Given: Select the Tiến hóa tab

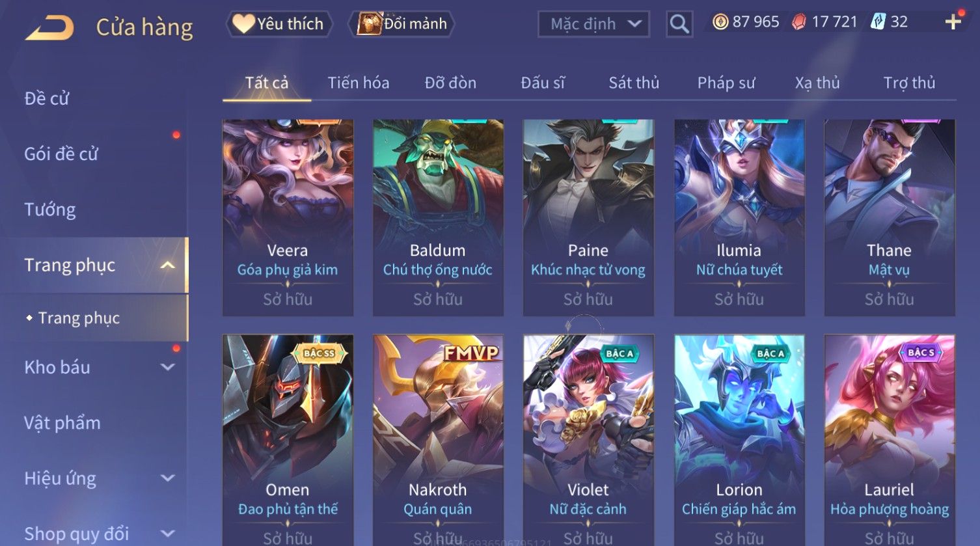Looking at the screenshot, I should click(x=359, y=83).
